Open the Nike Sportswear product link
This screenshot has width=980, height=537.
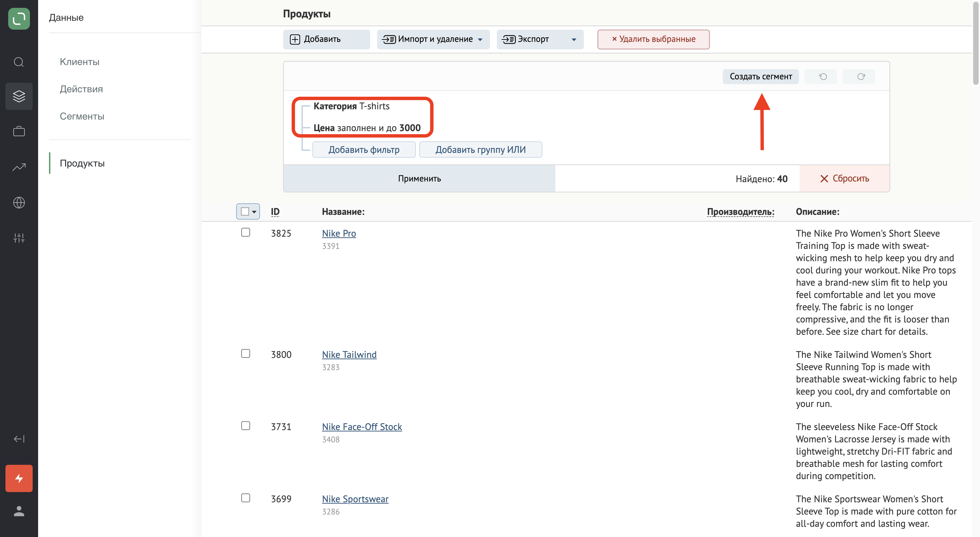(355, 499)
